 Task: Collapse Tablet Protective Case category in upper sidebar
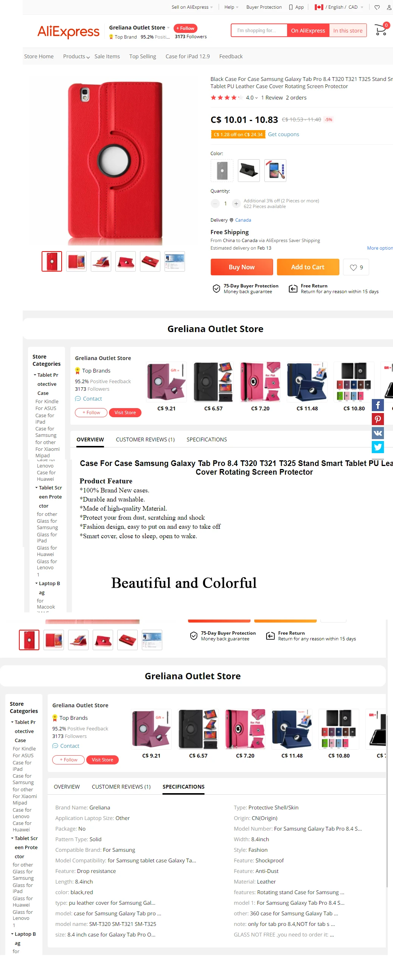click(x=35, y=375)
